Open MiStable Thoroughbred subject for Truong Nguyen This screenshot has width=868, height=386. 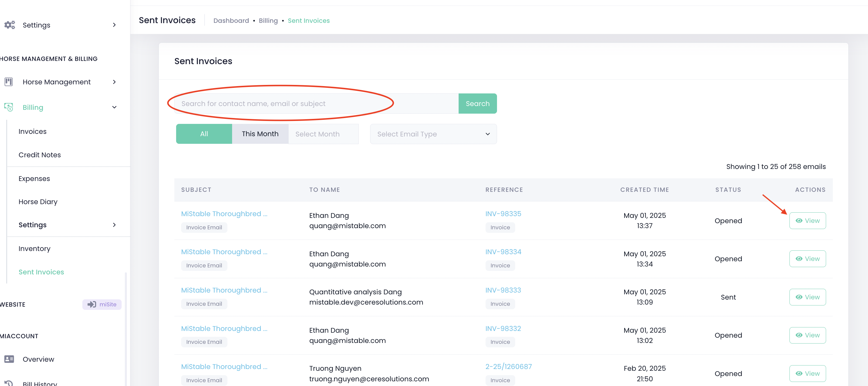tap(224, 366)
